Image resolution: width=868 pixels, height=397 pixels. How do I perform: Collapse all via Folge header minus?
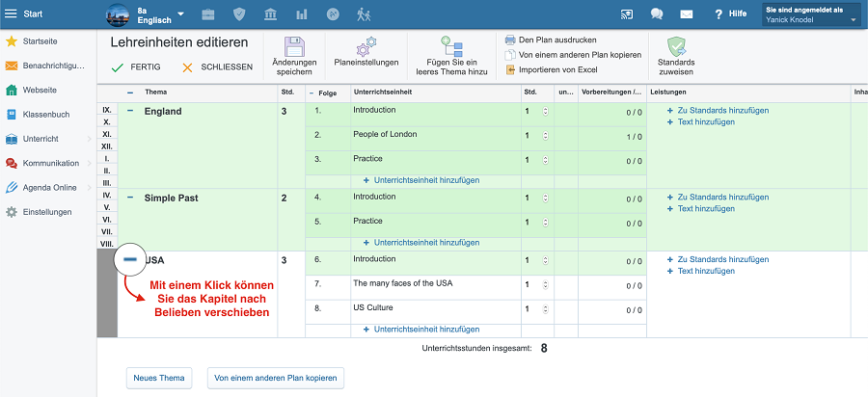click(x=312, y=93)
